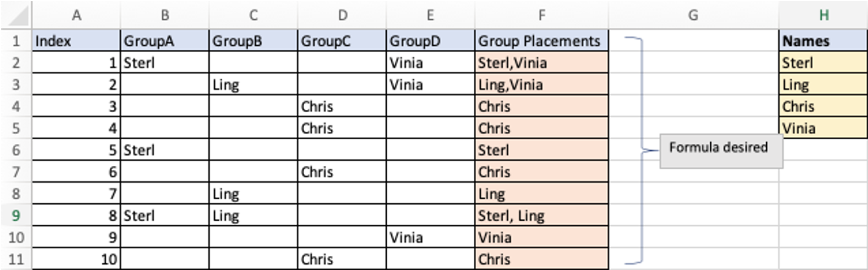Select column H header
The height and width of the screenshot is (270, 868).
(823, 16)
